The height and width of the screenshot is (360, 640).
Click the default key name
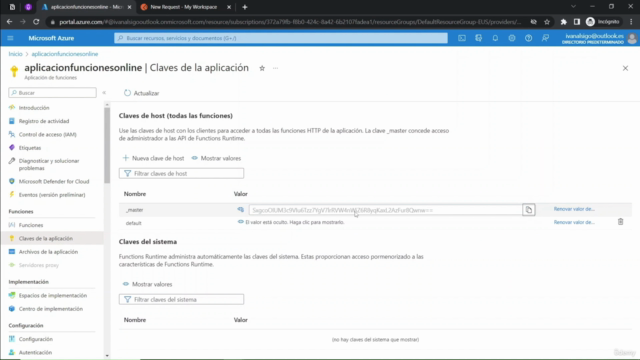[x=133, y=223]
